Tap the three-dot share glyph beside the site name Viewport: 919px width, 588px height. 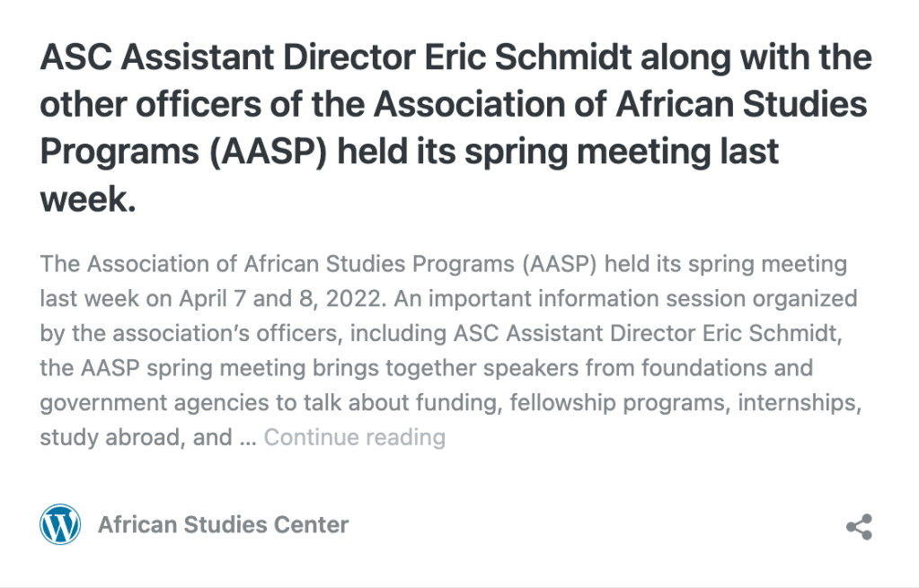pos(859,527)
